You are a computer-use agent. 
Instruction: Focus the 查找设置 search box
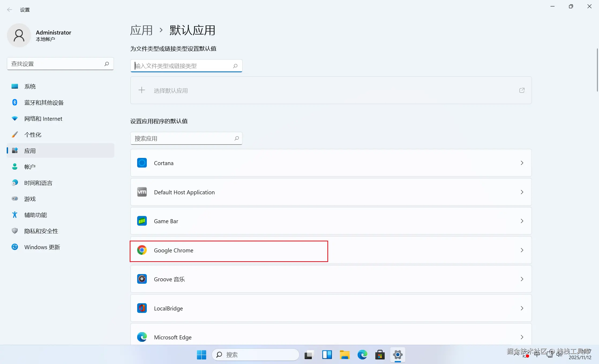click(56, 64)
